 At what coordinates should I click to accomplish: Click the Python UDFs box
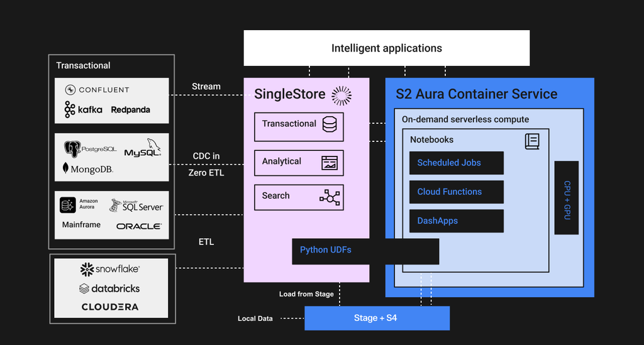[x=365, y=251]
